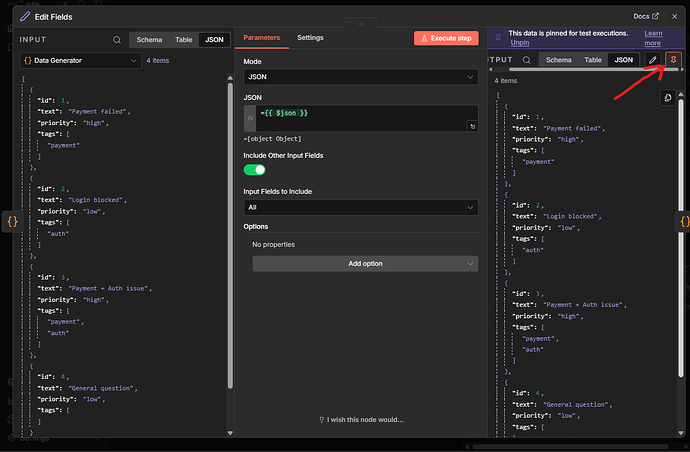Click the pencil edit output icon

tap(653, 60)
